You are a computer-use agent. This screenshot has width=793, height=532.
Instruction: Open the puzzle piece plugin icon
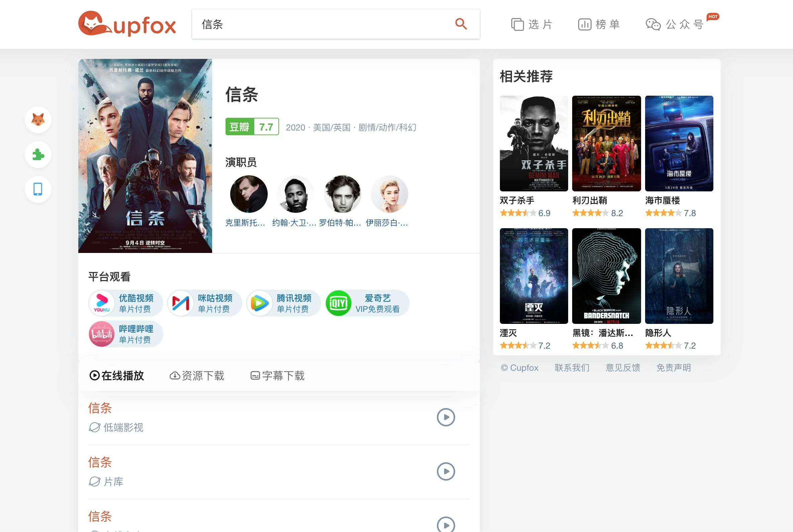point(38,155)
